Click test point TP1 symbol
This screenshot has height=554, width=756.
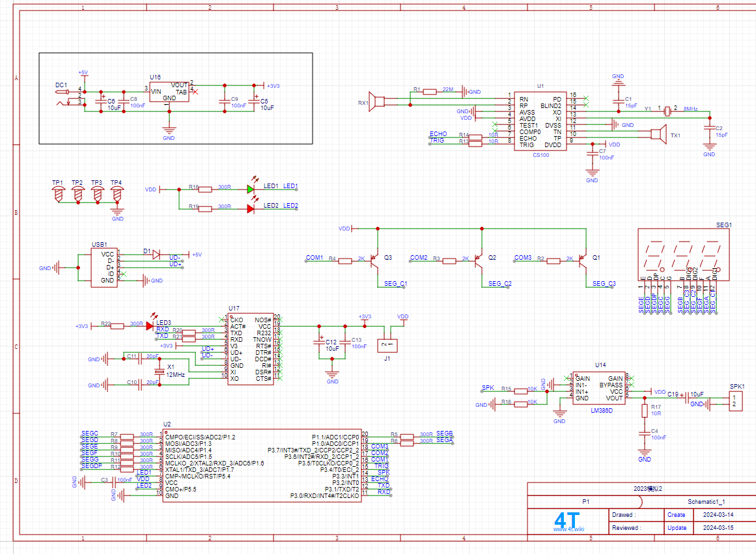coord(59,194)
